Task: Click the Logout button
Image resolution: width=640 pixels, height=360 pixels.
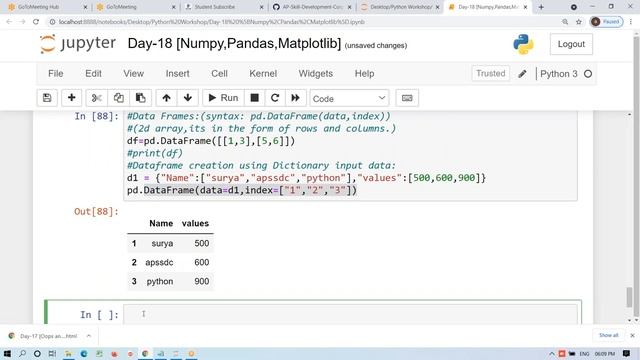Action: (571, 44)
